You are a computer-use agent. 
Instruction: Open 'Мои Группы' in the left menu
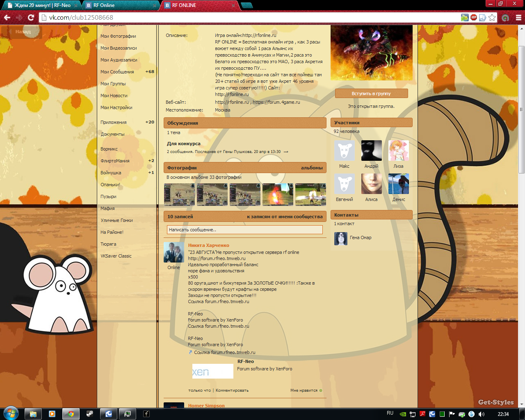click(113, 84)
